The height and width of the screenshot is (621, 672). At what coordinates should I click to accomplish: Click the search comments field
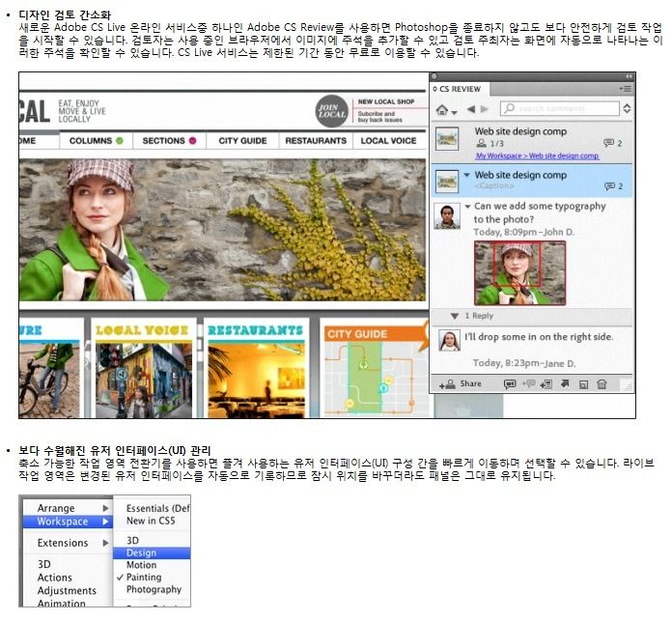[x=560, y=108]
